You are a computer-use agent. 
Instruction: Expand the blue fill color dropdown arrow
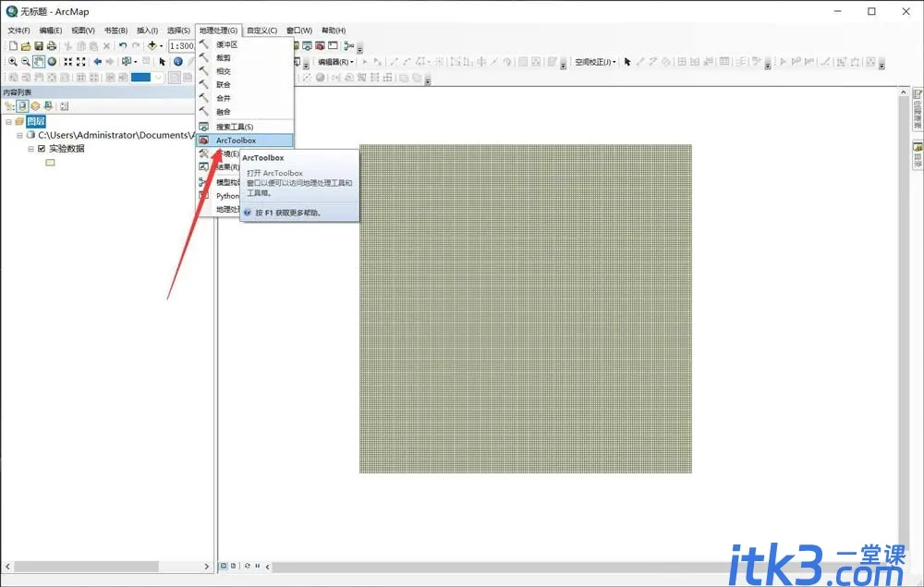158,78
